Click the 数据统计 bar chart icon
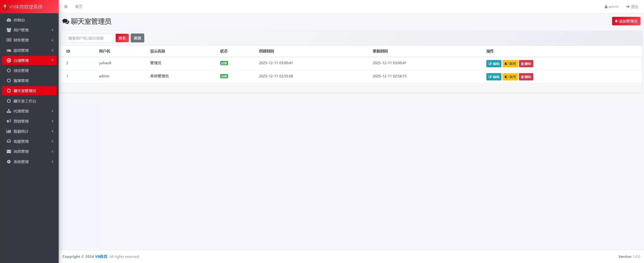This screenshot has height=263, width=644. click(x=9, y=131)
